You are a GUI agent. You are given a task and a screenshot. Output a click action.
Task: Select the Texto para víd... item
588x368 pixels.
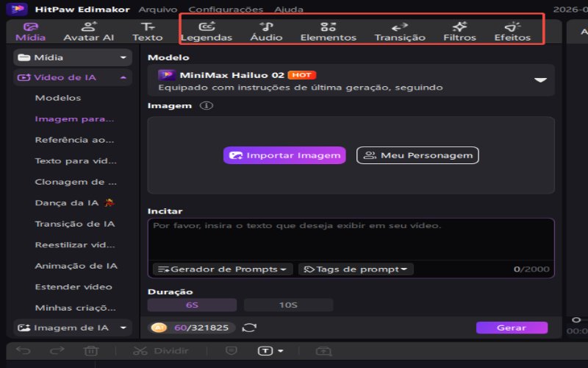tap(76, 161)
